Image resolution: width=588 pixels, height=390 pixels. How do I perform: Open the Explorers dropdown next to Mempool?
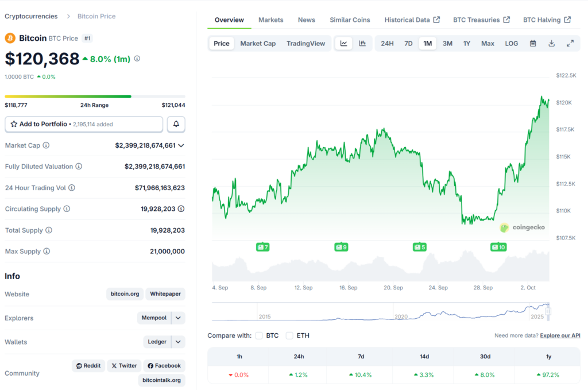(x=178, y=318)
